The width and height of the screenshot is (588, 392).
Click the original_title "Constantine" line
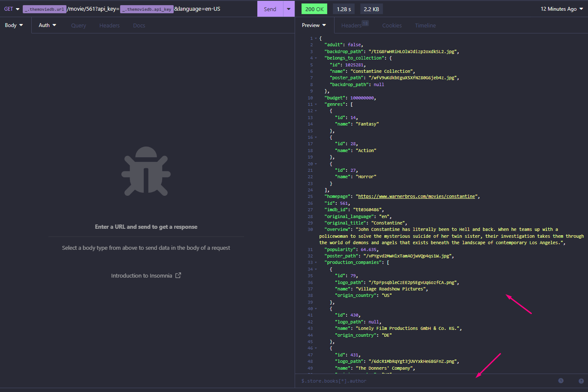(x=365, y=223)
